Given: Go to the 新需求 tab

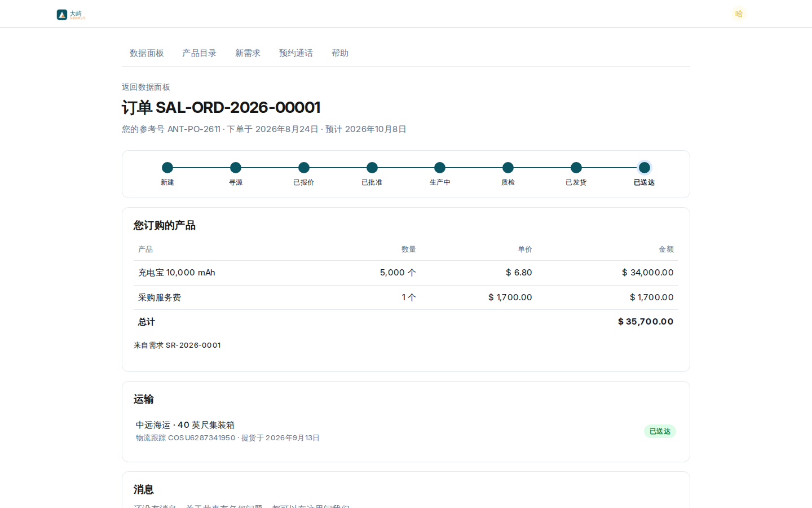Looking at the screenshot, I should pos(248,53).
